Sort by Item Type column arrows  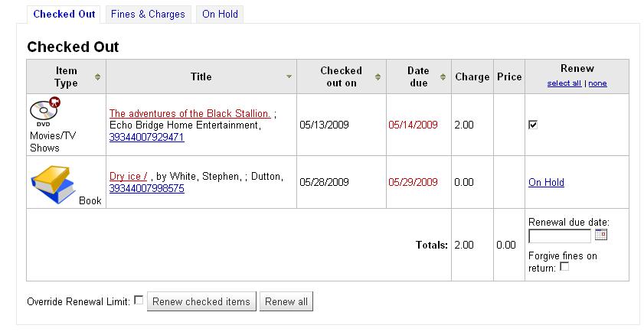point(97,76)
